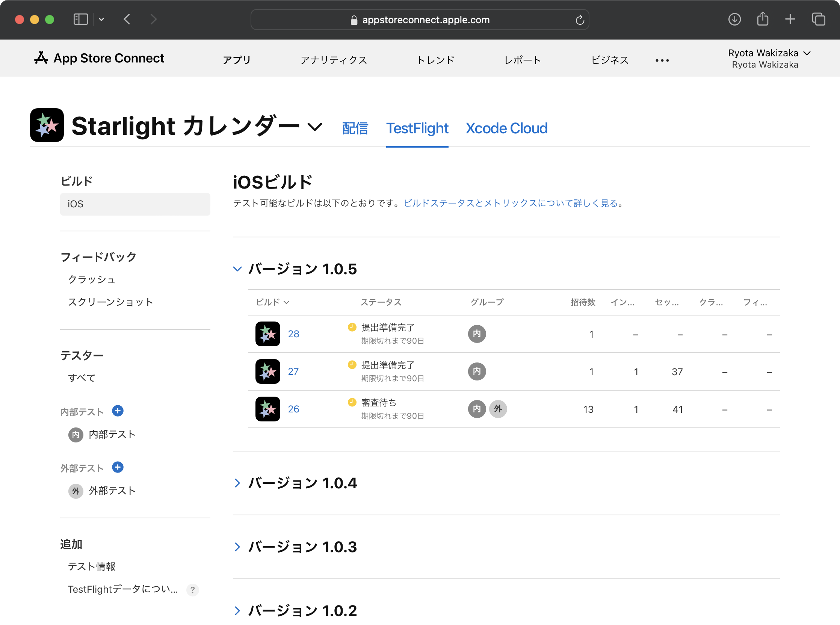The height and width of the screenshot is (625, 840).
Task: Expand the バージョン 1.0.4 section
Action: pos(237,483)
